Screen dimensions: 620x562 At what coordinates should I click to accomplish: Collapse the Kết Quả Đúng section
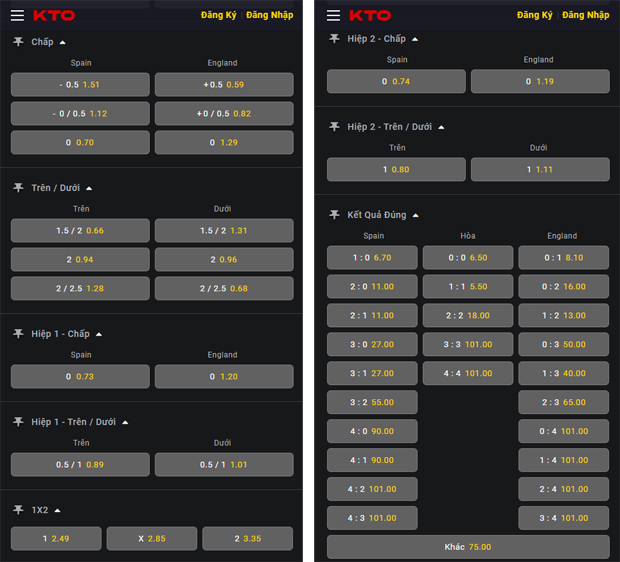pyautogui.click(x=416, y=215)
